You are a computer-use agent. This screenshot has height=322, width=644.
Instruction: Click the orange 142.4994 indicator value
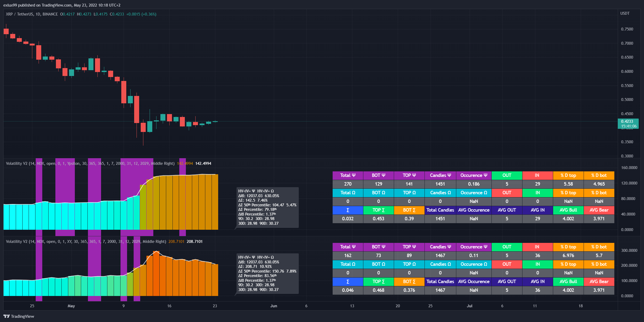[185, 163]
